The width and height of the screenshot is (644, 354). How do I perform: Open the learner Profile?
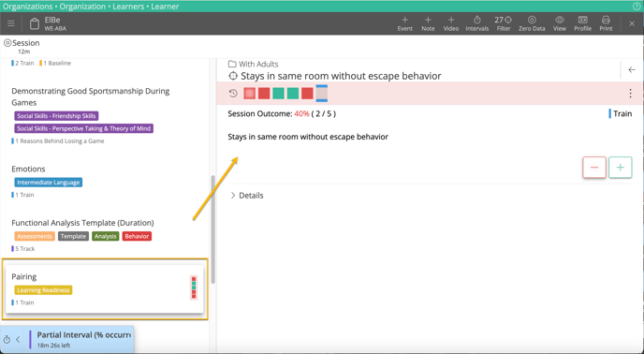click(x=582, y=23)
